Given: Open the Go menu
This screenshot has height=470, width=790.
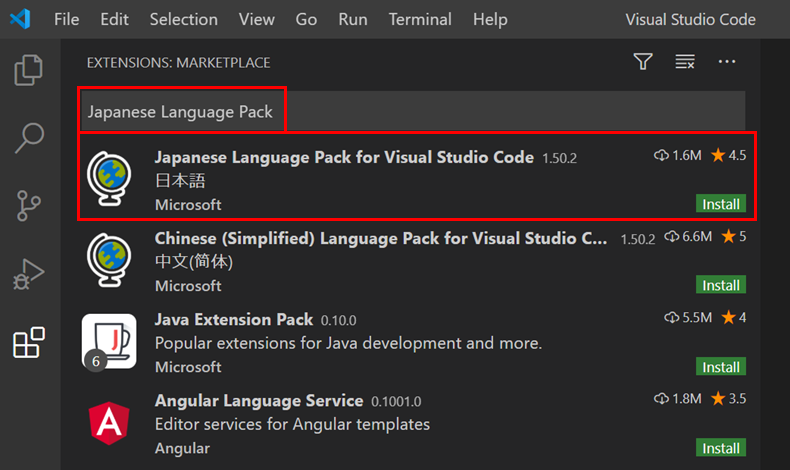Looking at the screenshot, I should coord(306,19).
